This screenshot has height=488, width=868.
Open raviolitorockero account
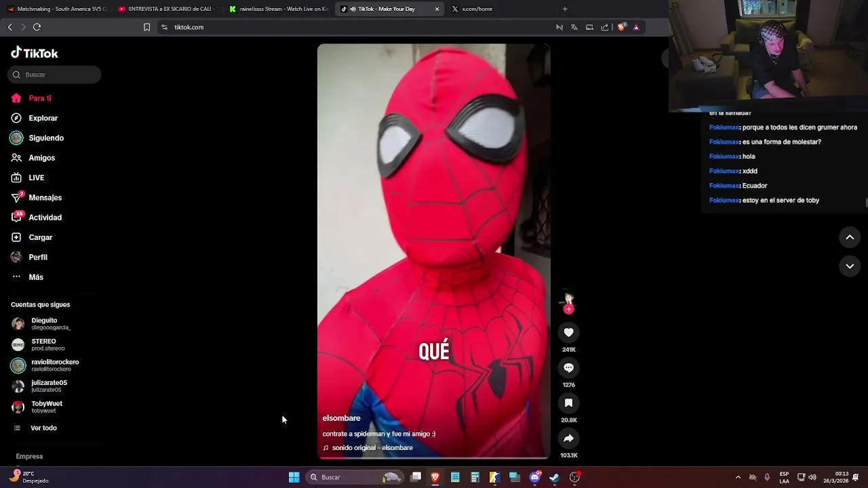pyautogui.click(x=45, y=365)
